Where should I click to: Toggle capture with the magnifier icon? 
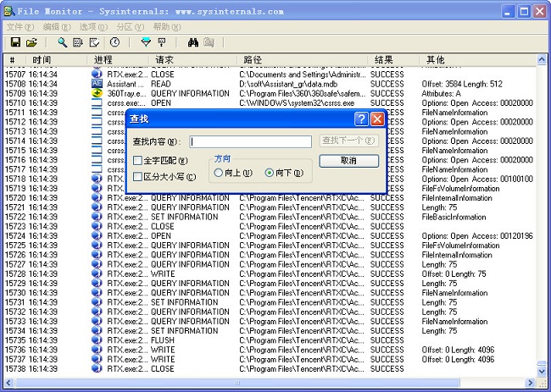click(62, 41)
